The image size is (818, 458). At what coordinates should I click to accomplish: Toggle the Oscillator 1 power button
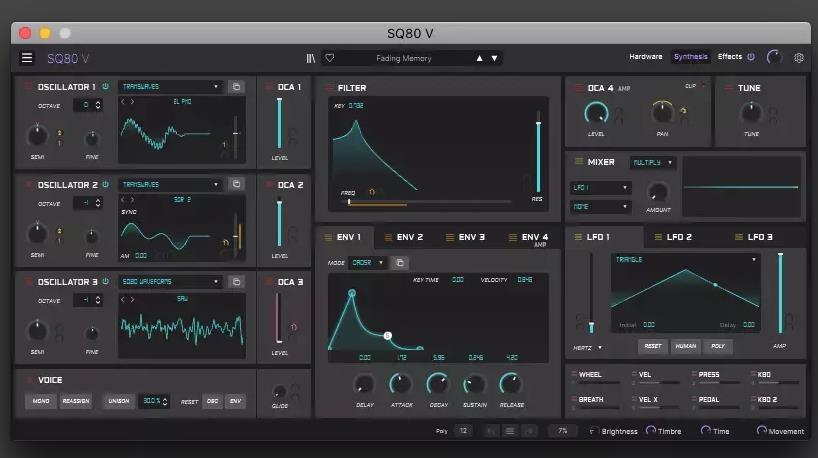point(105,87)
